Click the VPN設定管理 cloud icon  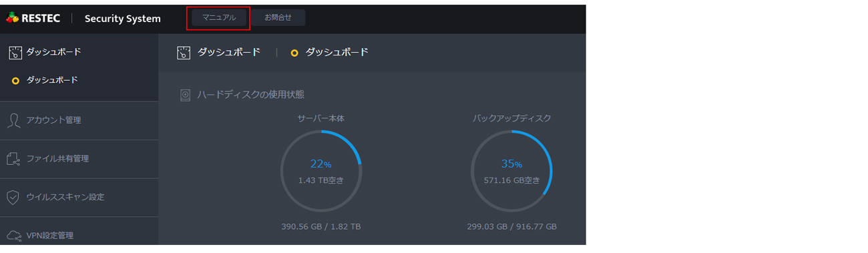point(14,236)
